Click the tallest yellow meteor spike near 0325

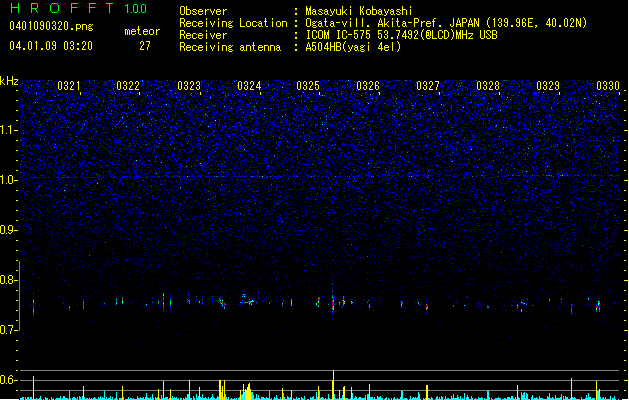tap(333, 385)
